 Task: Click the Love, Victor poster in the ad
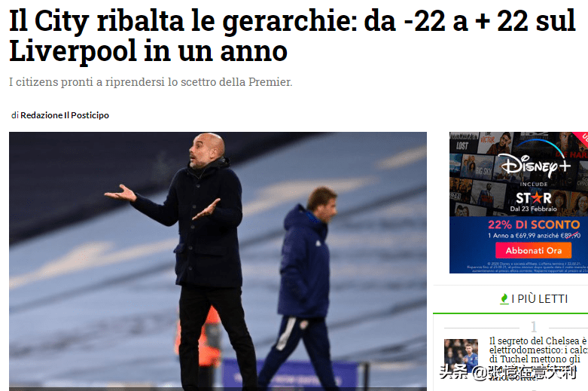point(495,142)
